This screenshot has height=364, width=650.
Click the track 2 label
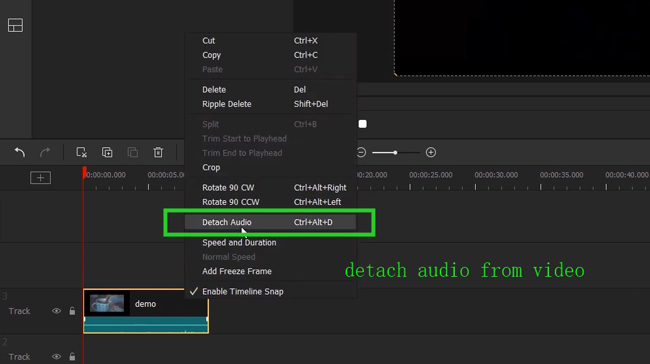(x=19, y=357)
